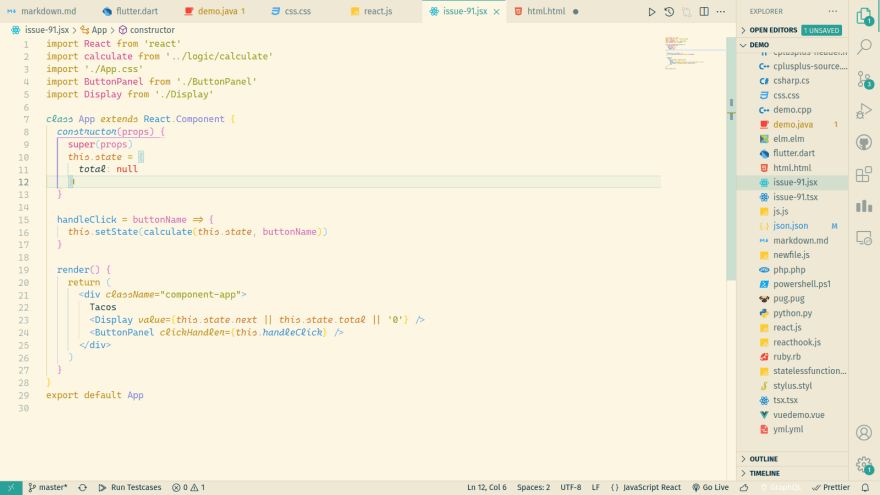Switch to the react.js tab
880x495 pixels.
[372, 11]
